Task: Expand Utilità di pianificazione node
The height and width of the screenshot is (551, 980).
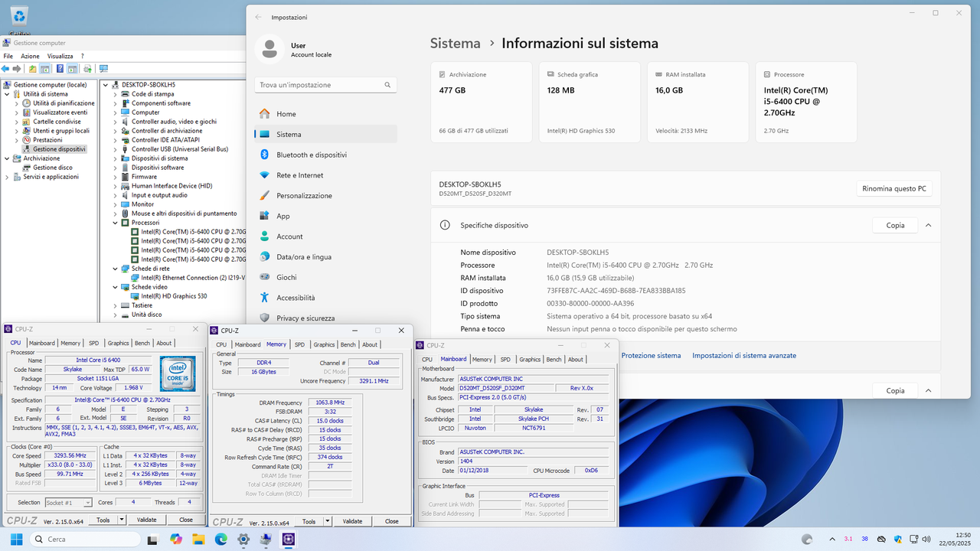Action: point(17,103)
